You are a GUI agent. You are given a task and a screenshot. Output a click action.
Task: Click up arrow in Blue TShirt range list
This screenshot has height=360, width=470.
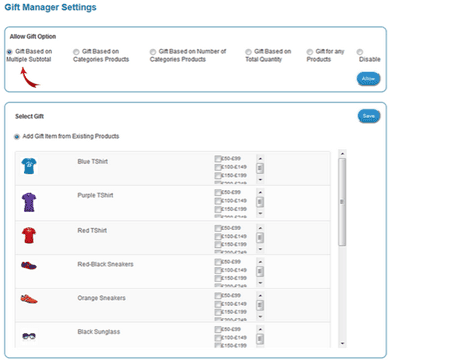(x=260, y=158)
